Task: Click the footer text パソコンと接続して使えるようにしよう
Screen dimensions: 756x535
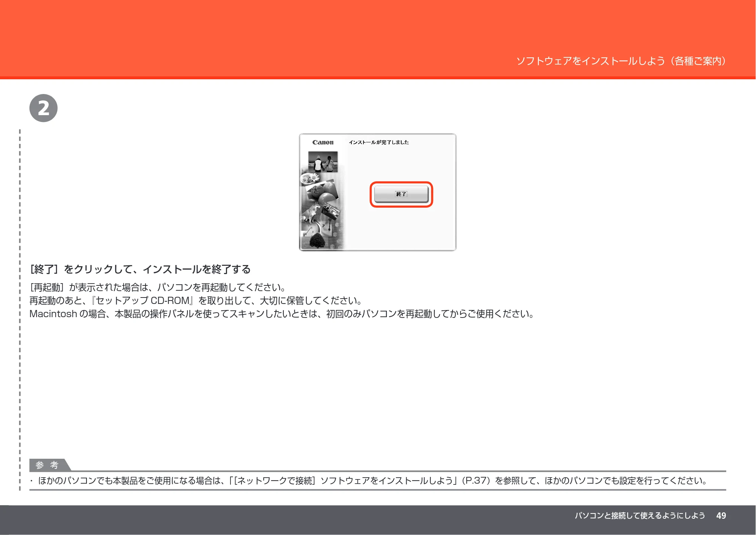Action: click(640, 516)
